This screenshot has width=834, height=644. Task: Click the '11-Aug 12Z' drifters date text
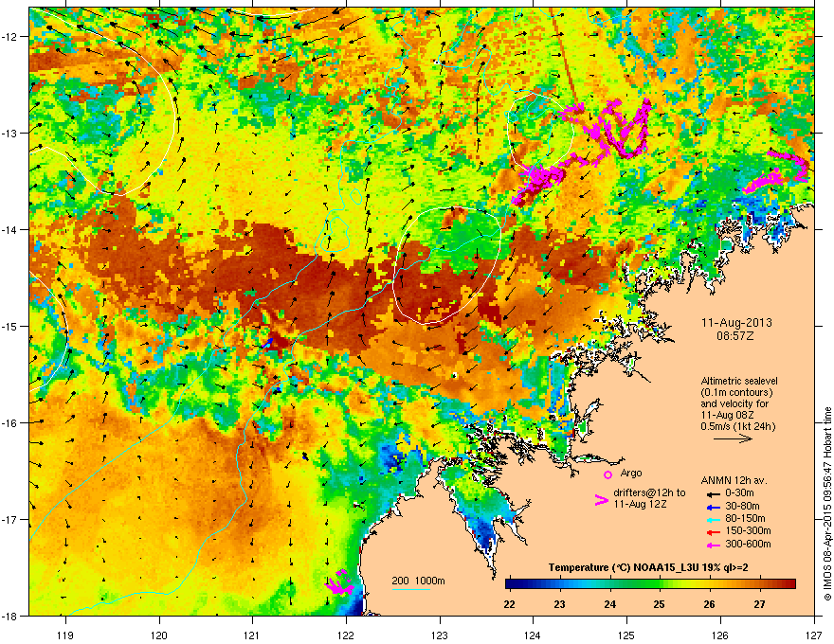(x=640, y=504)
